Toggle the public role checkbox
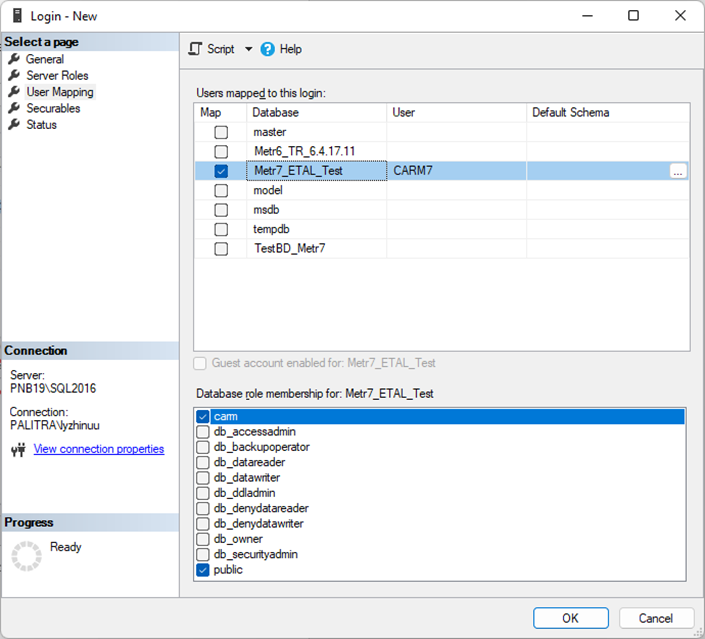The width and height of the screenshot is (705, 639). [203, 570]
